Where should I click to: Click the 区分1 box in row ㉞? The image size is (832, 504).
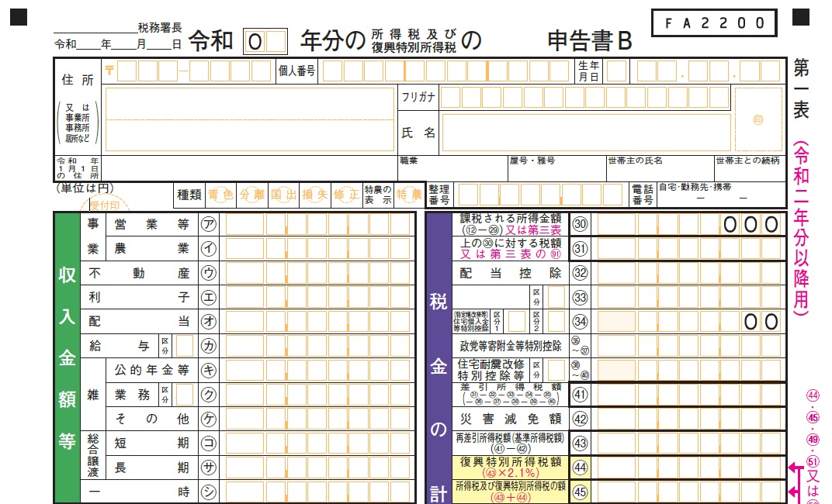[x=517, y=322]
